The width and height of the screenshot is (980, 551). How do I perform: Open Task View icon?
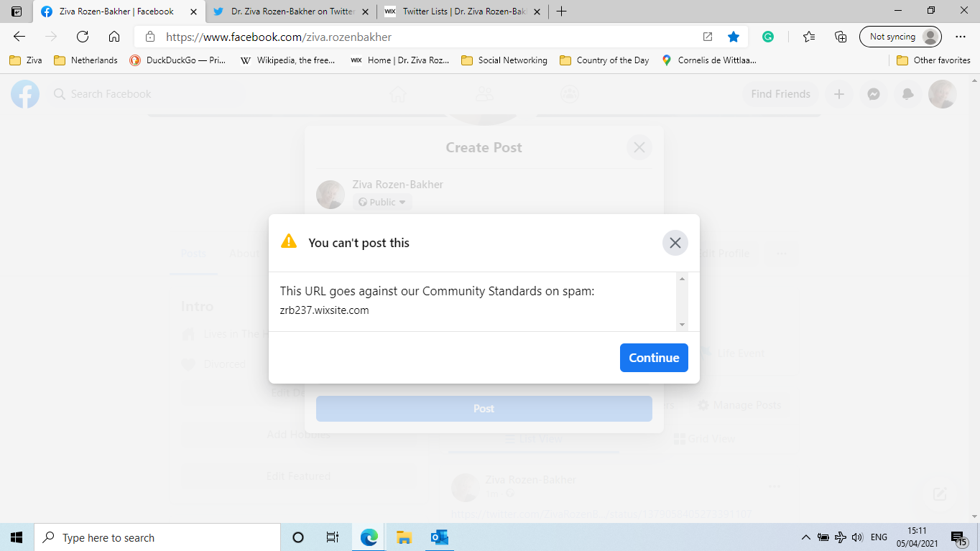pos(333,537)
